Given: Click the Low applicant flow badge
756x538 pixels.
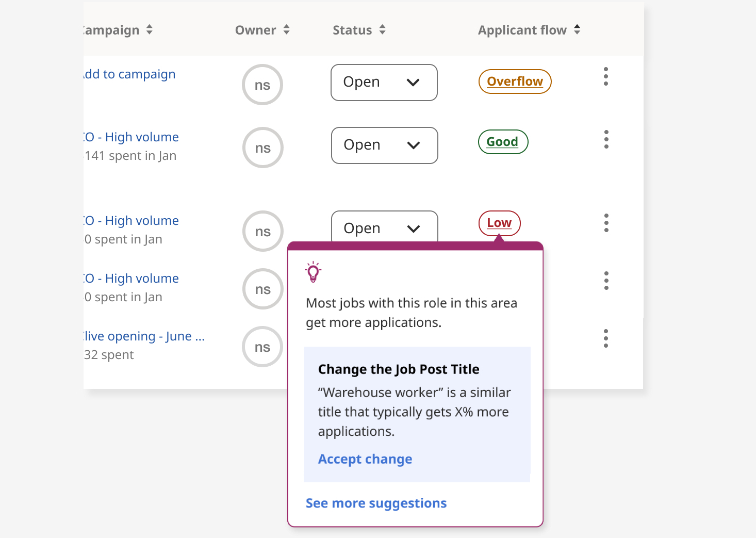Looking at the screenshot, I should point(500,223).
